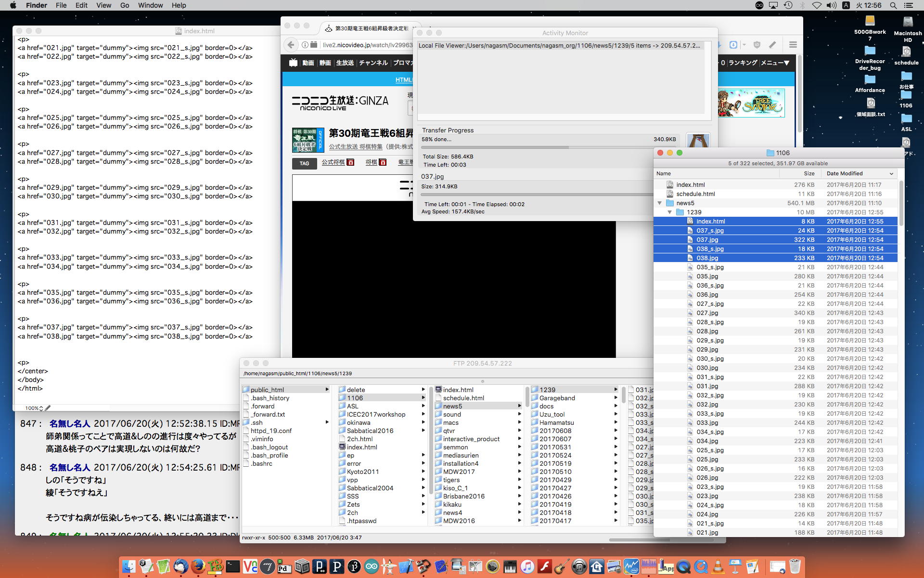924x578 pixels.
Task: Open Spotlight search in menu bar
Action: coord(893,5)
